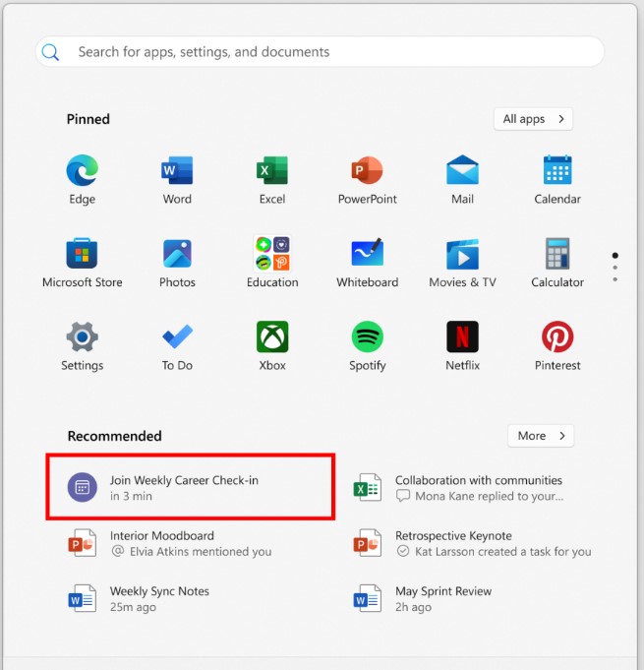Launch PowerPoint from the pinned grid
Viewport: 644px width, 670px height.
pyautogui.click(x=368, y=170)
